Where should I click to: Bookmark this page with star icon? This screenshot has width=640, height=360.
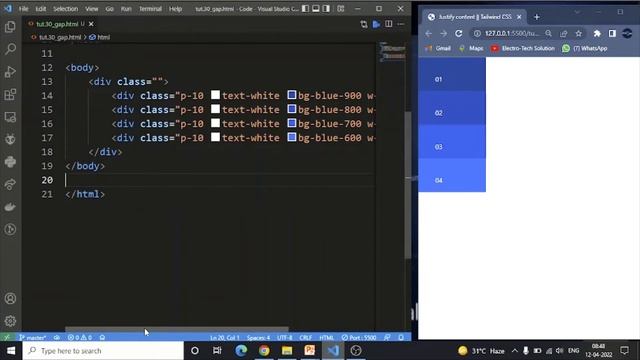(x=579, y=33)
